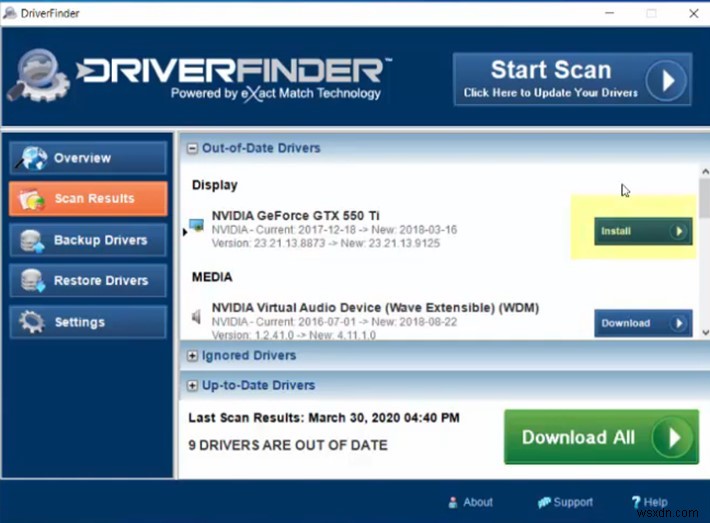Viewport: 710px width, 523px height.
Task: Click the Settings gear icon
Action: [31, 322]
